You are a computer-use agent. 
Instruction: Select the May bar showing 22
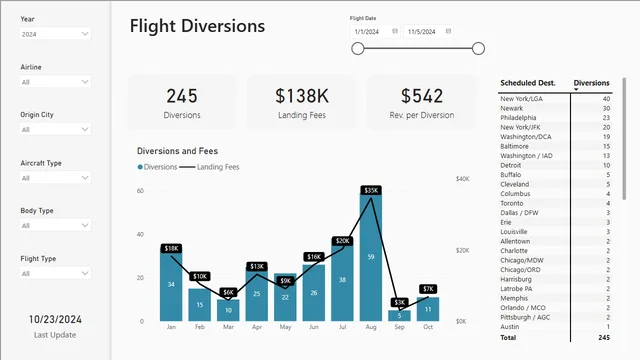pos(285,297)
